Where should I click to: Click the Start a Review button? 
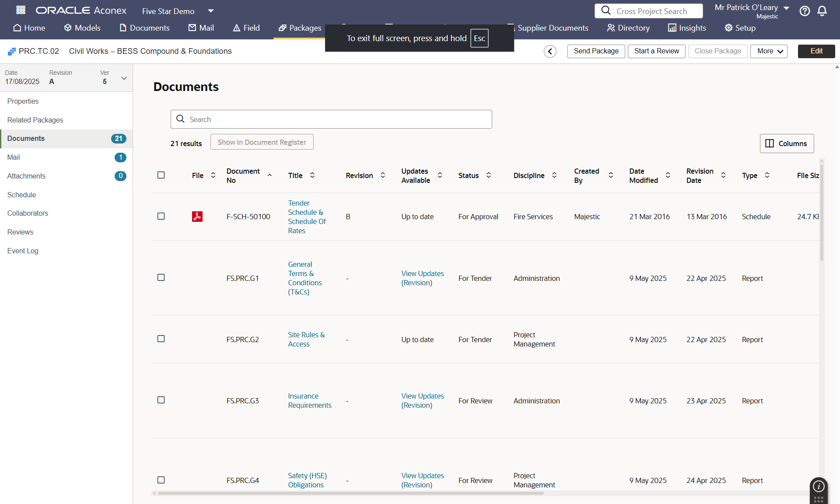[656, 51]
